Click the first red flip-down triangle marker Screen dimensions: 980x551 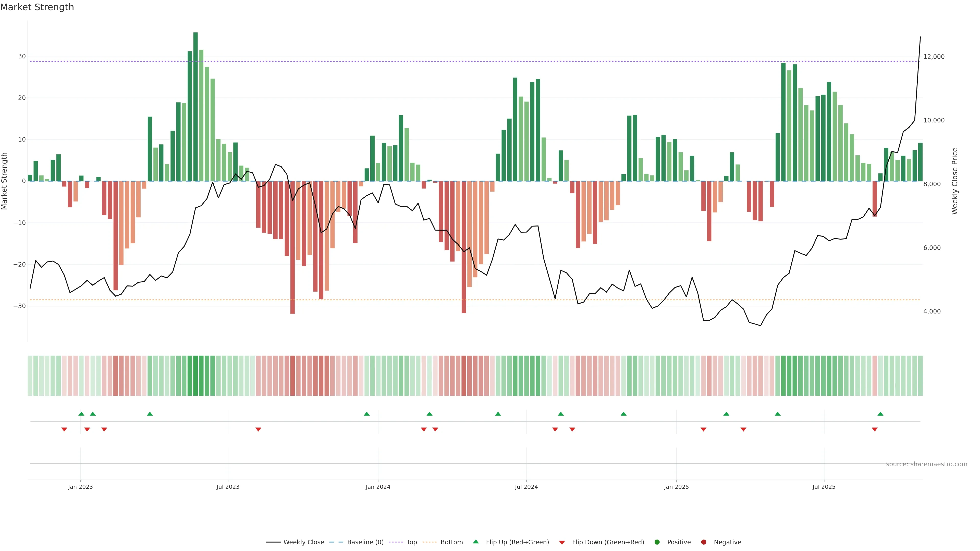coord(64,429)
